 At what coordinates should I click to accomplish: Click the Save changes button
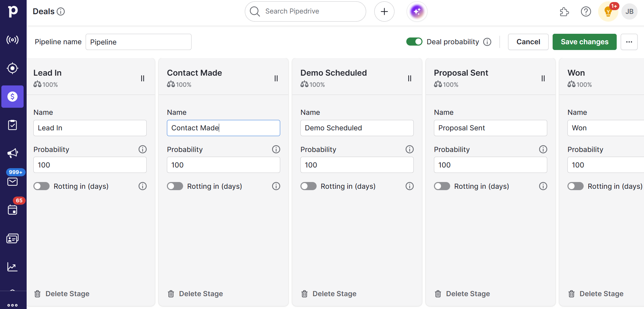(584, 42)
